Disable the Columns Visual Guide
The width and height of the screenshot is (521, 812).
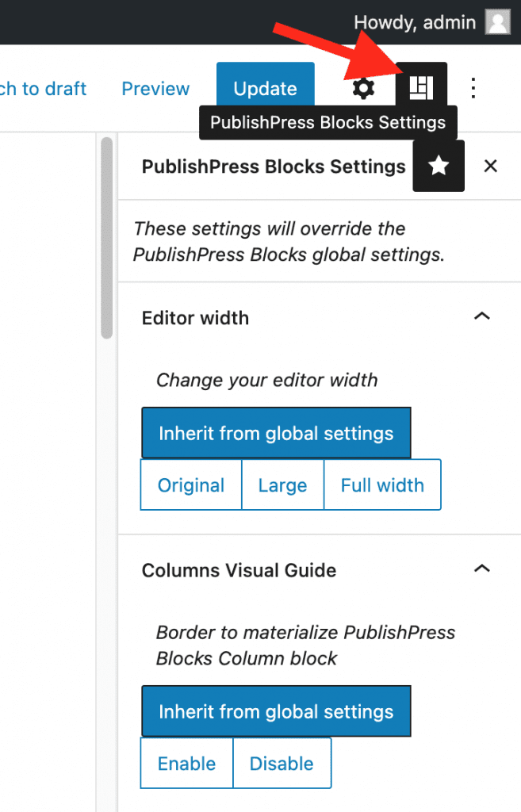(282, 763)
